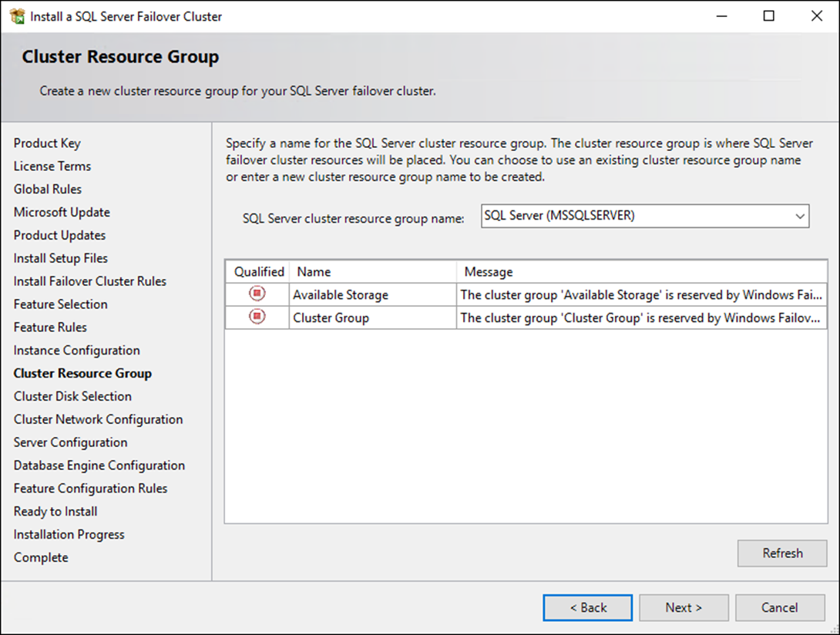Click the SQL Server setup title bar icon
Viewport: 840px width, 635px height.
point(17,16)
